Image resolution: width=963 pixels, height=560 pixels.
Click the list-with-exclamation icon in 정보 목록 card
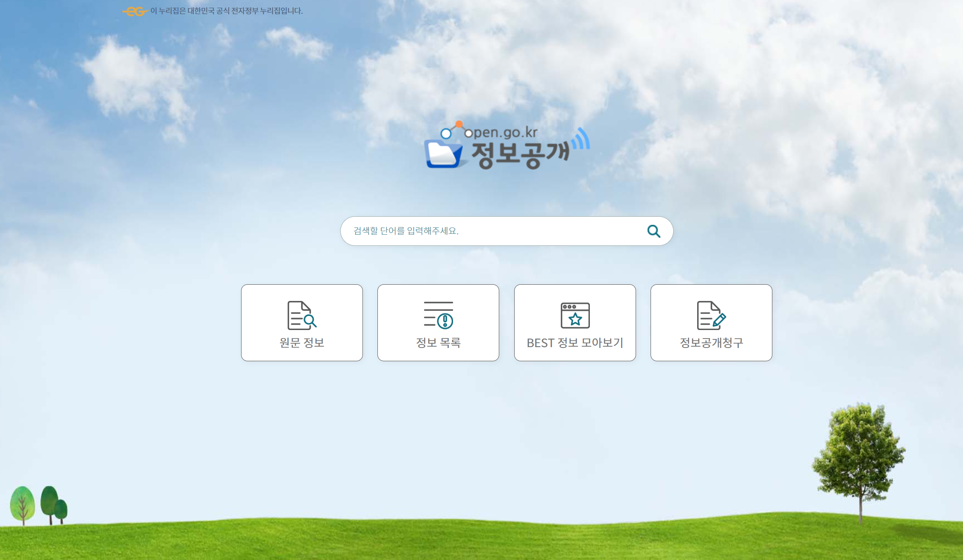pyautogui.click(x=438, y=315)
